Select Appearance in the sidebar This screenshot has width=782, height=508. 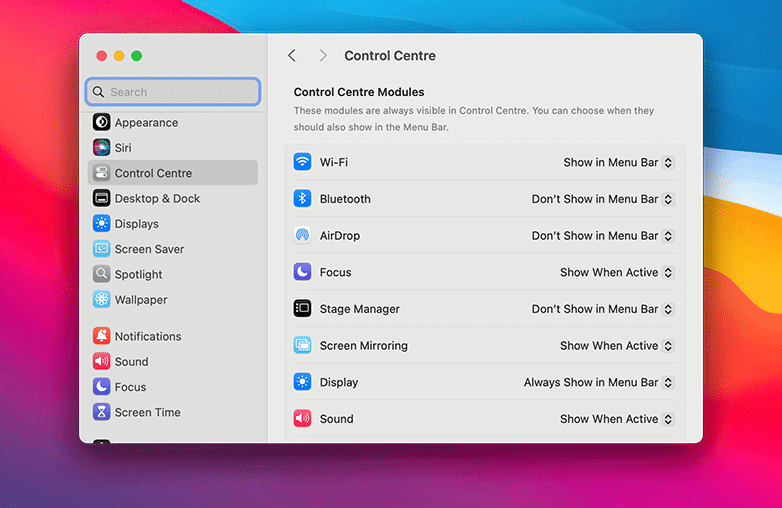pyautogui.click(x=173, y=122)
